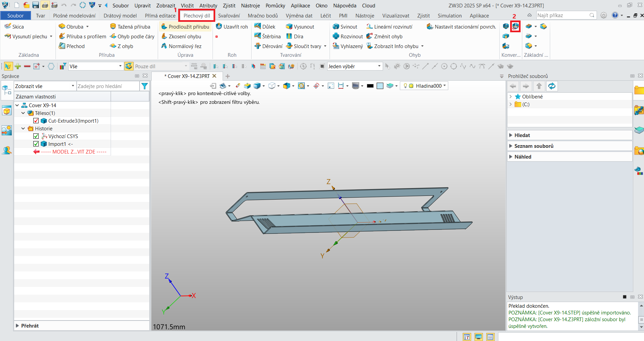
Task: Select the Svinout fold tool
Action: pyautogui.click(x=345, y=27)
